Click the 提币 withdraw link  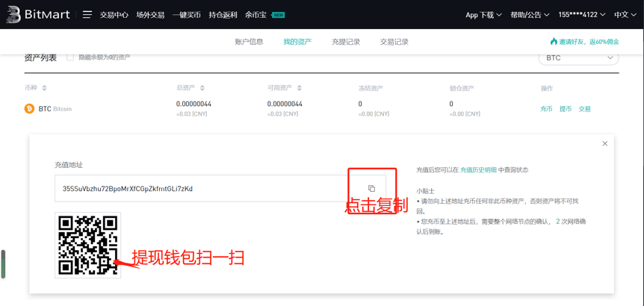point(566,109)
